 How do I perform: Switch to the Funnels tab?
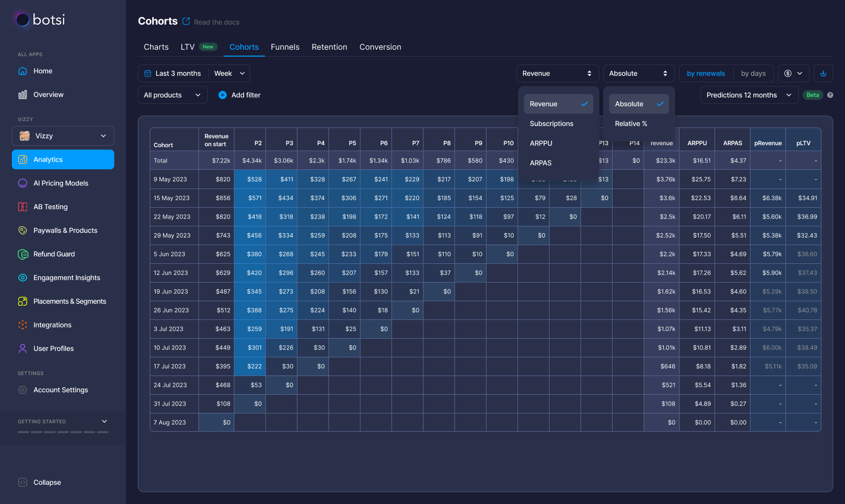coord(285,47)
